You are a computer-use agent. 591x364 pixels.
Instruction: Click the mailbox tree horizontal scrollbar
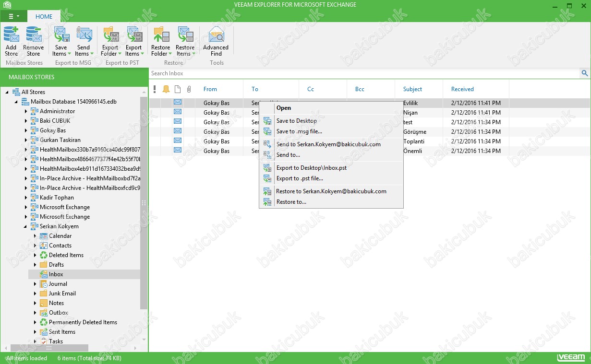(x=50, y=348)
